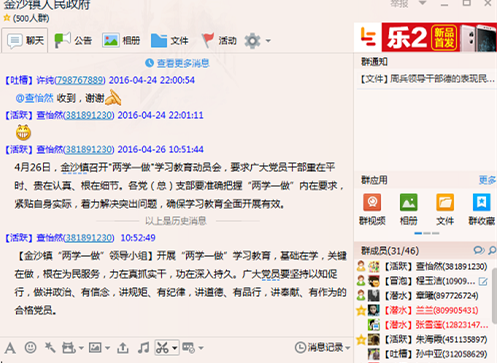Image resolution: width=497 pixels, height=363 pixels.
Task: Switch to the 公告 tab
Action: click(x=73, y=41)
